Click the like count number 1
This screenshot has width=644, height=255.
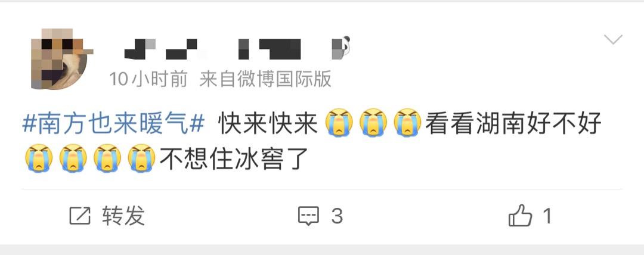tap(547, 216)
